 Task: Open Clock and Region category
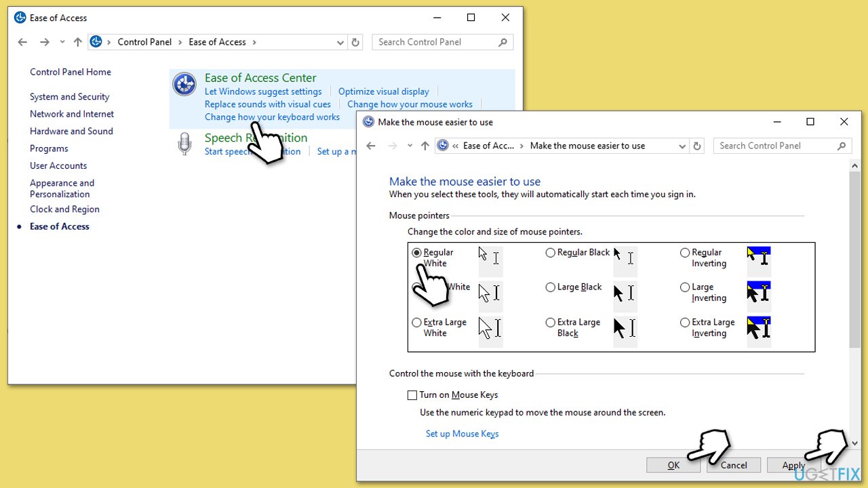point(64,209)
